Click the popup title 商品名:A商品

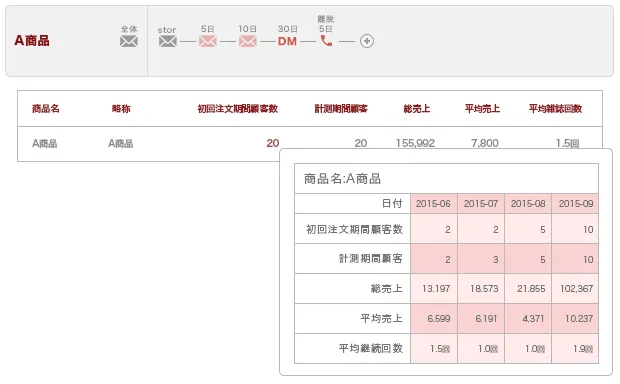tap(342, 179)
